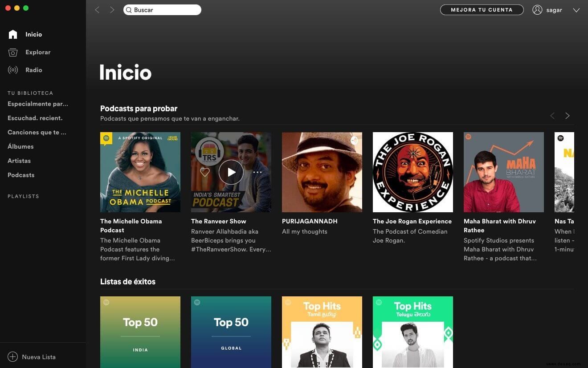This screenshot has height=368, width=588.
Task: Open more options dots on The Ranveer Show
Action: [x=257, y=172]
